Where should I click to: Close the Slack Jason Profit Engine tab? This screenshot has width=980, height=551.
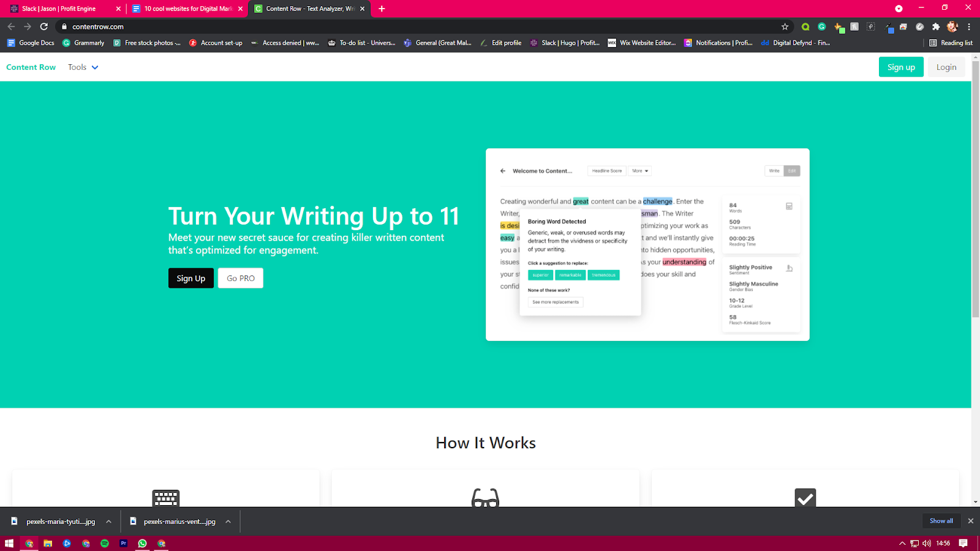pos(118,9)
